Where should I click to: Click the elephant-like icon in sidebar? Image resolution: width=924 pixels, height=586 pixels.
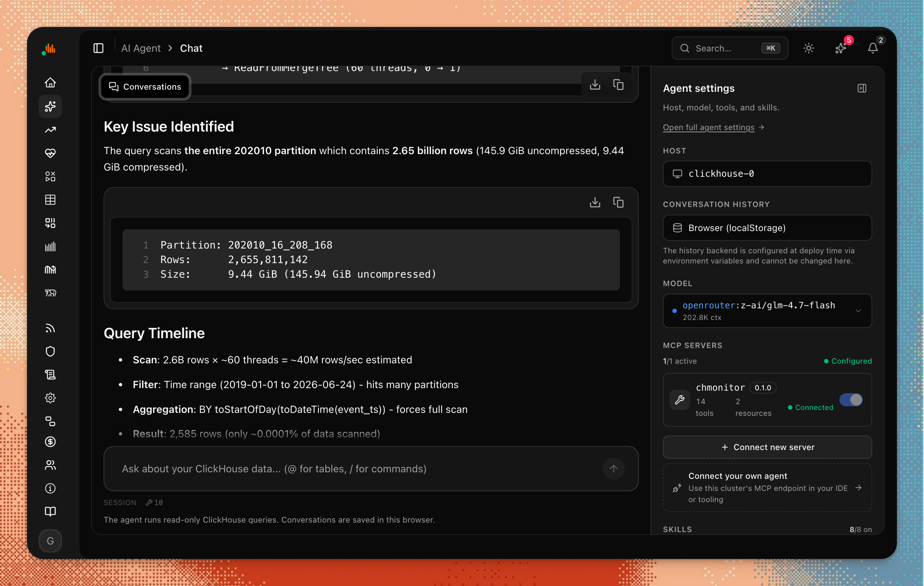[50, 293]
